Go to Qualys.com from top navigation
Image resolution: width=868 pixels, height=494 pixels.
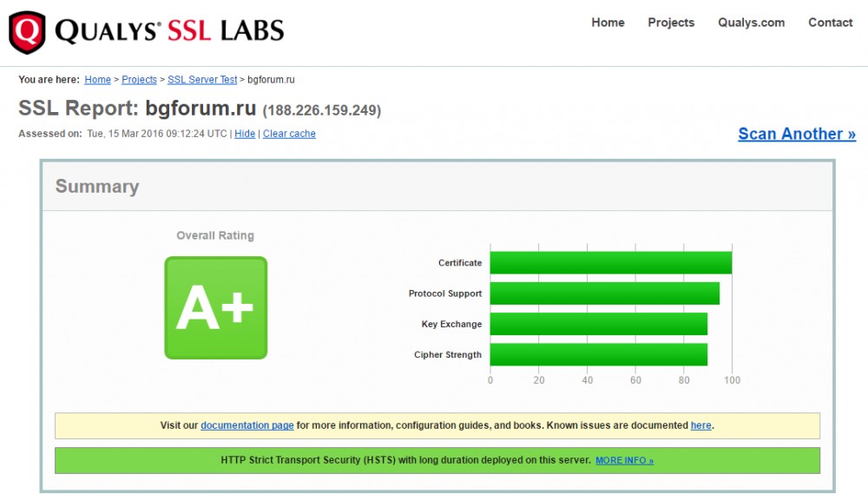[x=751, y=23]
